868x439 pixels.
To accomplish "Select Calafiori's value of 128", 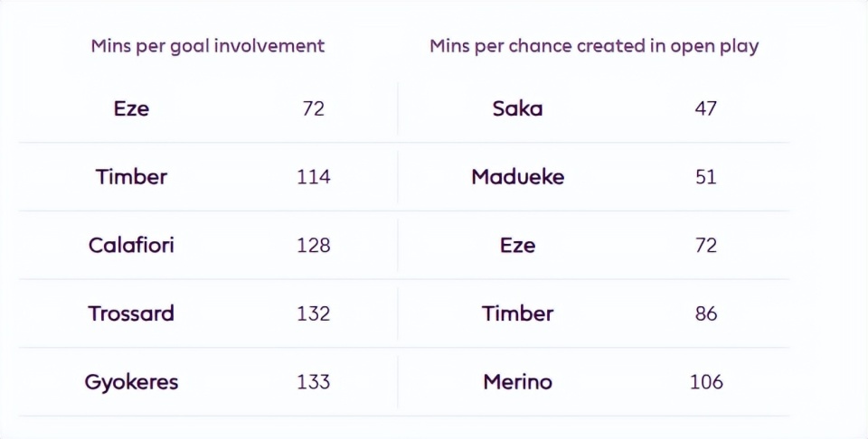I will (x=313, y=246).
